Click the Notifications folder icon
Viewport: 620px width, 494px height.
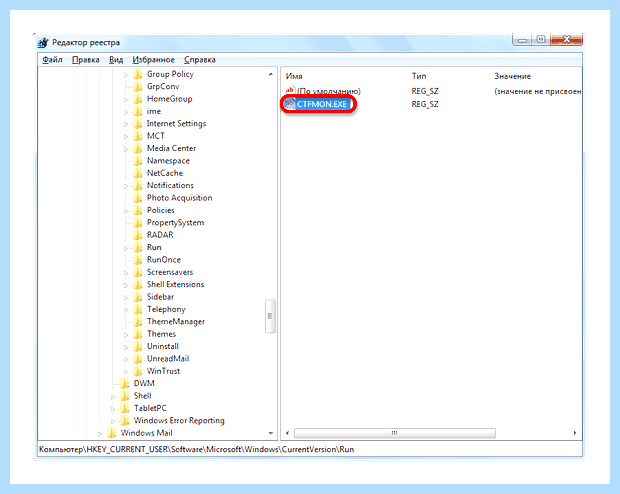pyautogui.click(x=138, y=185)
